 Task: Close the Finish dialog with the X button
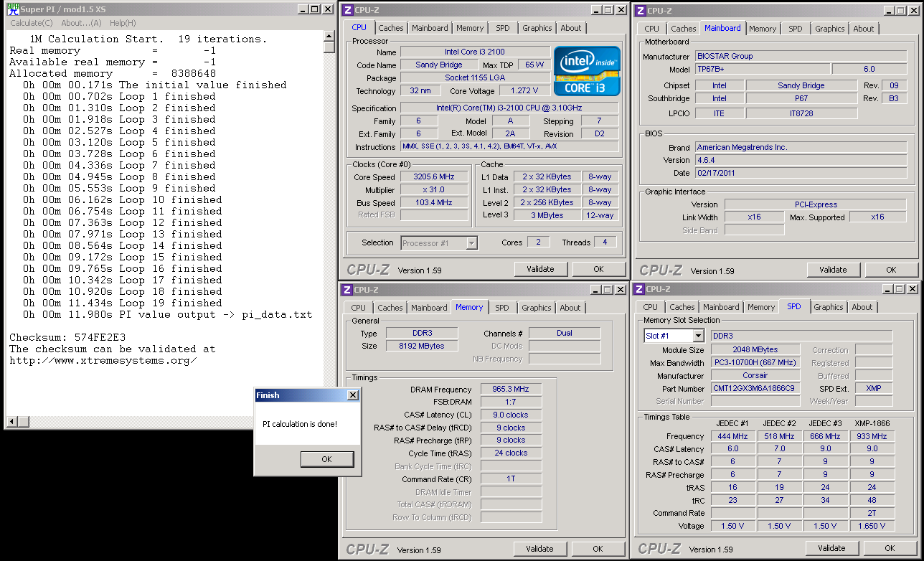tap(352, 395)
